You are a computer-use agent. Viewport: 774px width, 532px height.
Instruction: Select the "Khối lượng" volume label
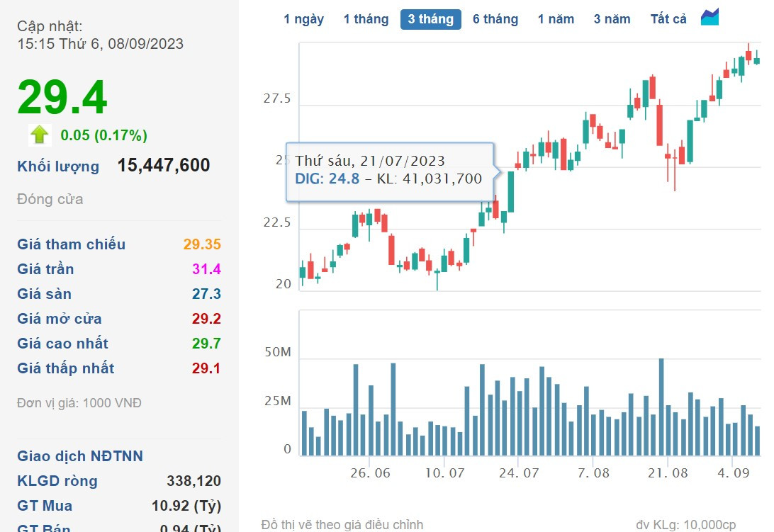(x=58, y=166)
